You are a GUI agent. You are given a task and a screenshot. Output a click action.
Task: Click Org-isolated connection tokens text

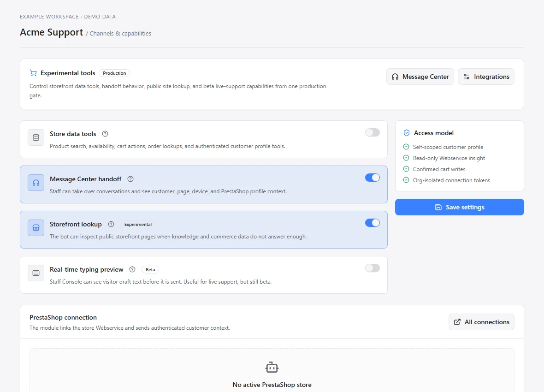(x=451, y=180)
